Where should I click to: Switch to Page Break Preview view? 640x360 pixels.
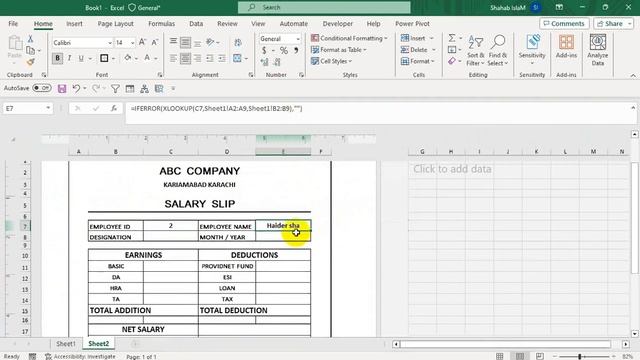[540, 356]
